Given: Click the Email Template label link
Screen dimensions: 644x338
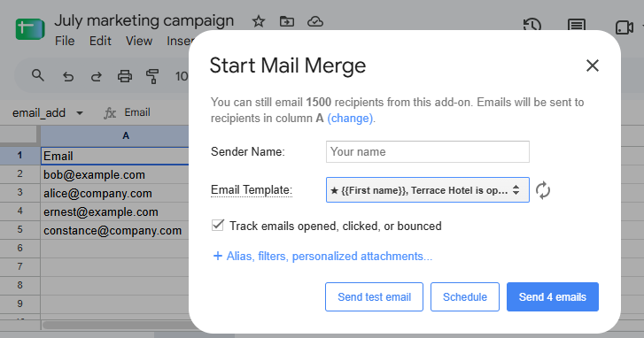Looking at the screenshot, I should pos(252,190).
